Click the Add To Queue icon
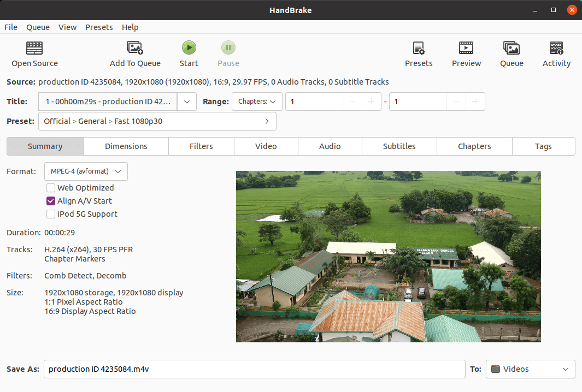582x392 pixels. tap(135, 48)
